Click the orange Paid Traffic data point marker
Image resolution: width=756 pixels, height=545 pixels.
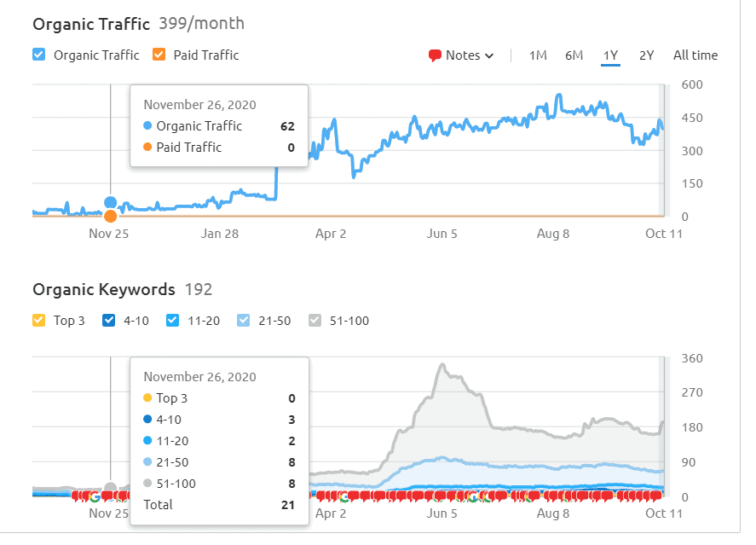click(x=111, y=216)
